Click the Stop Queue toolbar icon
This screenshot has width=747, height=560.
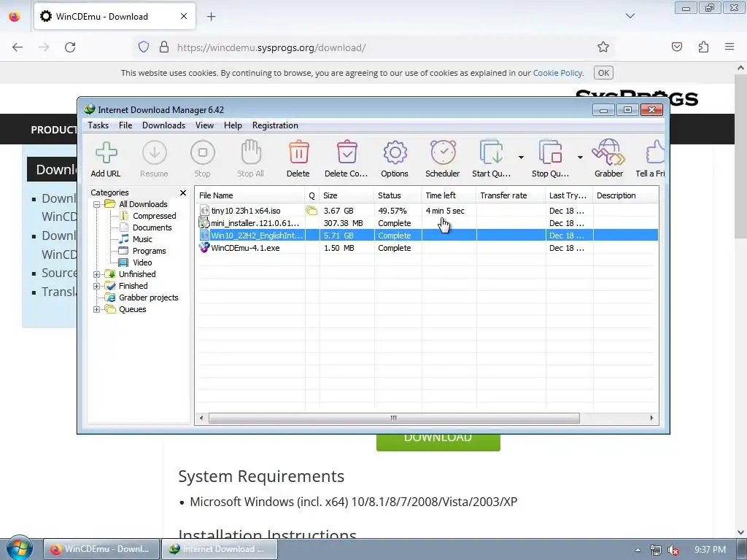pyautogui.click(x=550, y=152)
